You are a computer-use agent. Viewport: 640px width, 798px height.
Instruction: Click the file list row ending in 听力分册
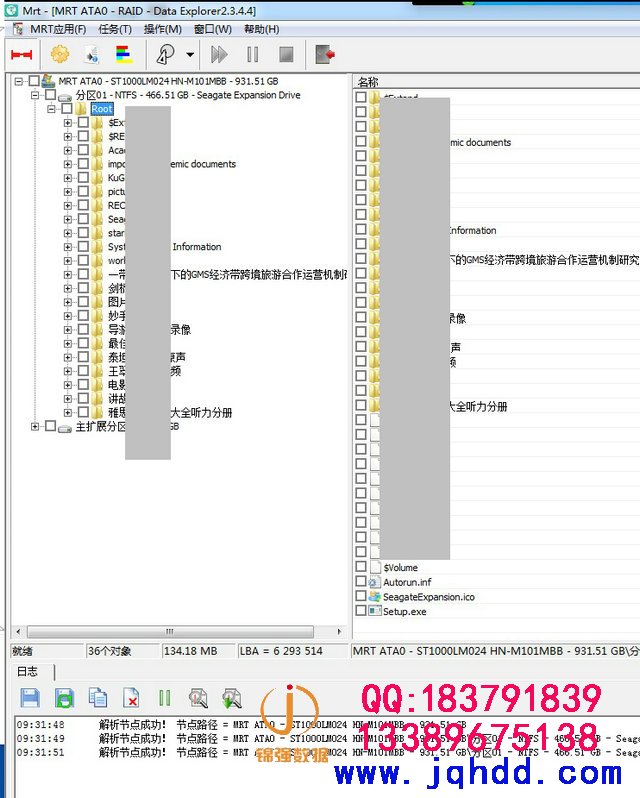[x=497, y=406]
